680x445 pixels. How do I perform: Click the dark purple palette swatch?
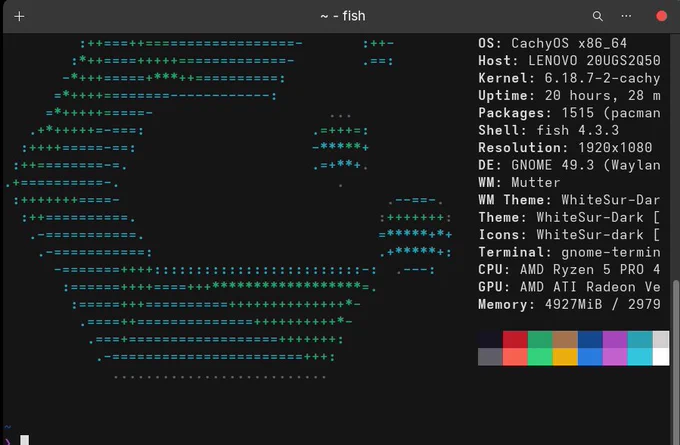coord(615,340)
